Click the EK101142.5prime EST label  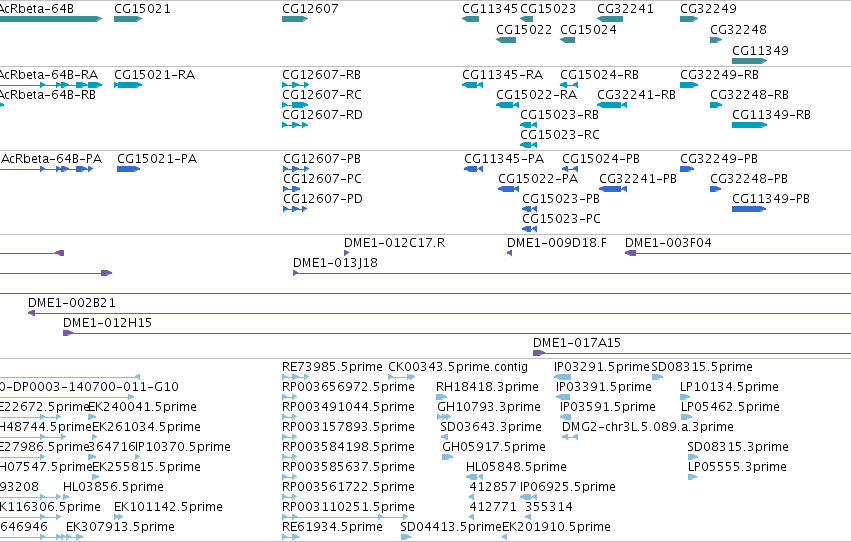click(168, 507)
